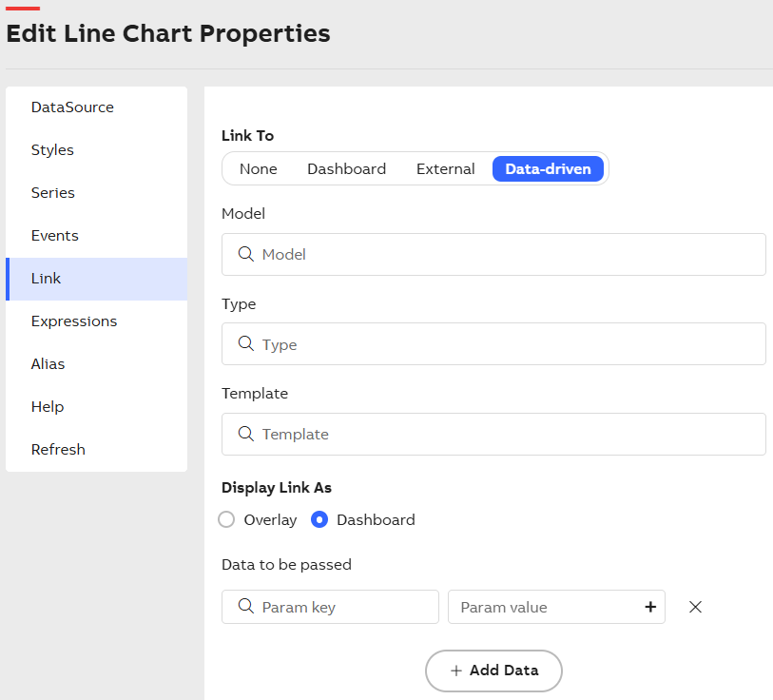Switch Link To option to None

pyautogui.click(x=258, y=169)
